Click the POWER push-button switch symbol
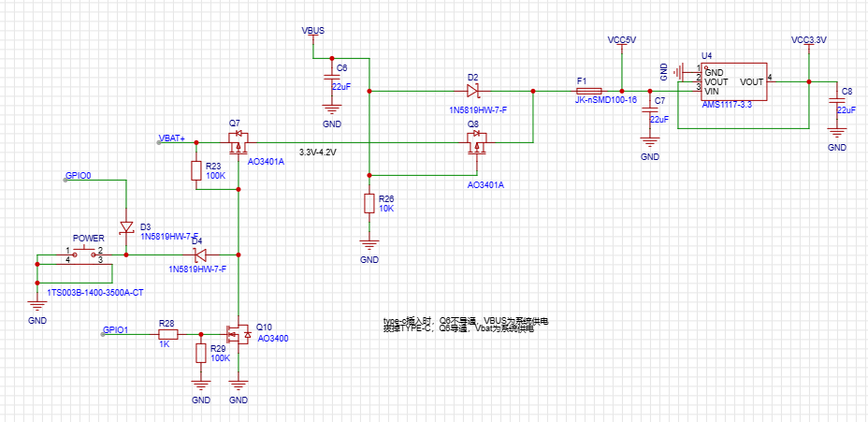 tap(85, 255)
